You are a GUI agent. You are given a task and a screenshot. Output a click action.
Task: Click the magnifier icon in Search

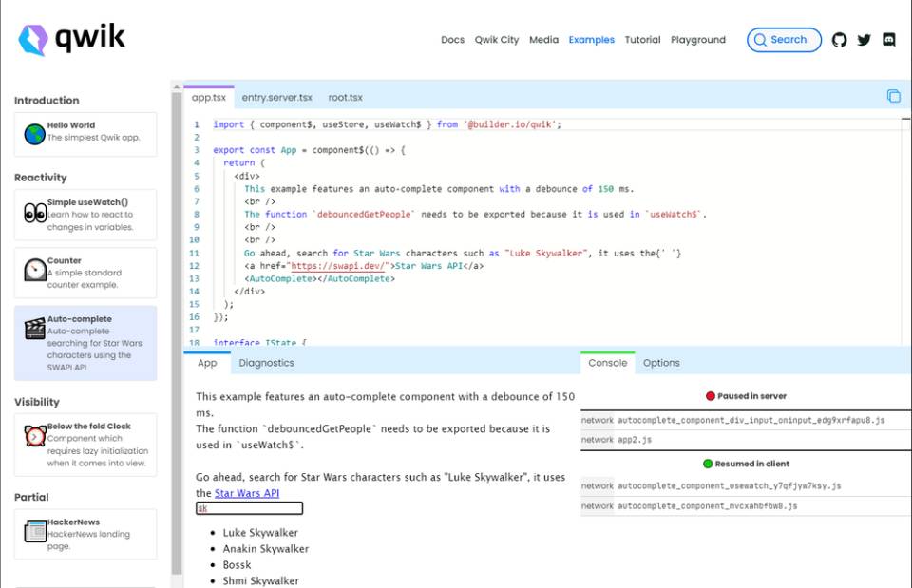click(x=760, y=40)
